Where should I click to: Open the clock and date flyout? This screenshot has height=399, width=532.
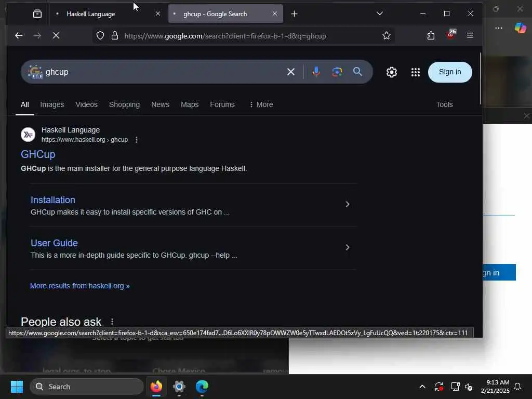(495, 387)
